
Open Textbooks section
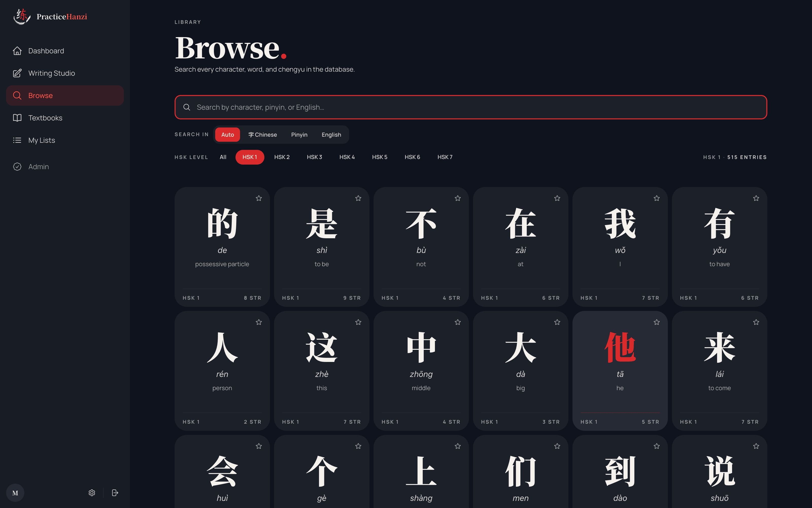(x=65, y=118)
